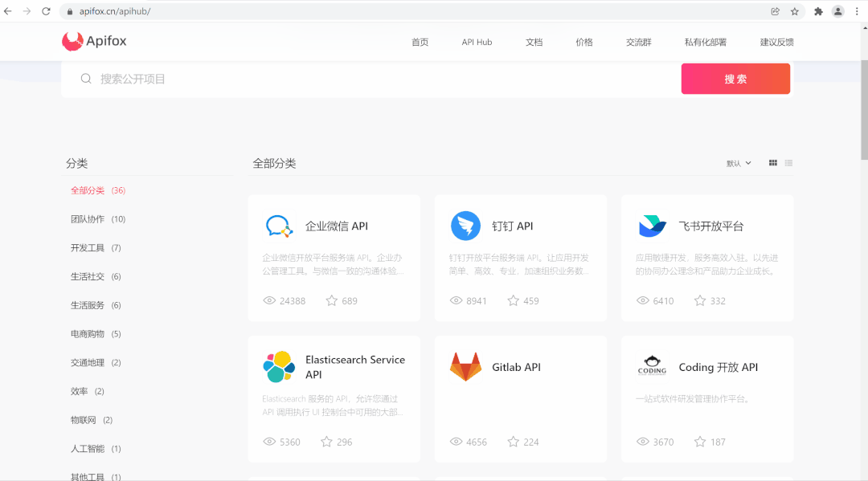Star the 企业微信 API project
Screen dimensions: 868x481
(x=332, y=301)
